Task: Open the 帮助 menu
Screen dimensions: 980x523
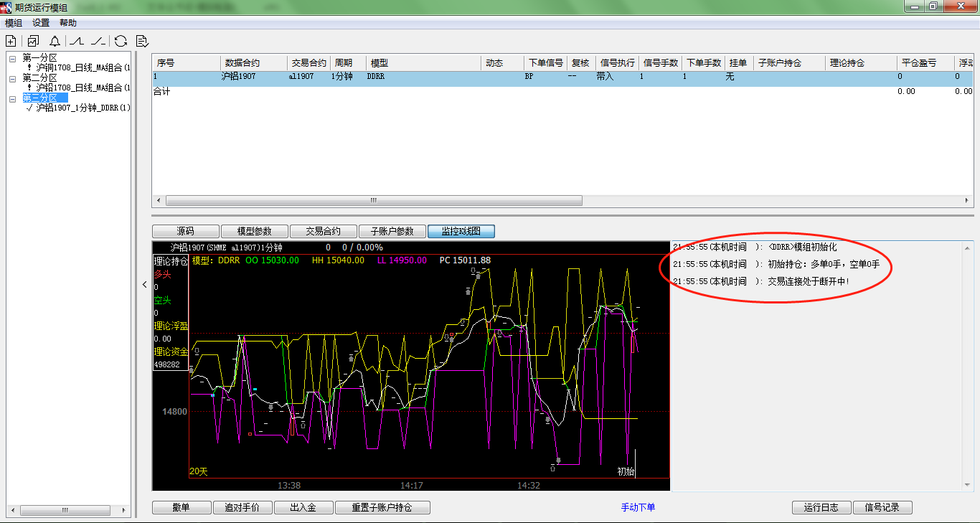Action: coord(68,23)
